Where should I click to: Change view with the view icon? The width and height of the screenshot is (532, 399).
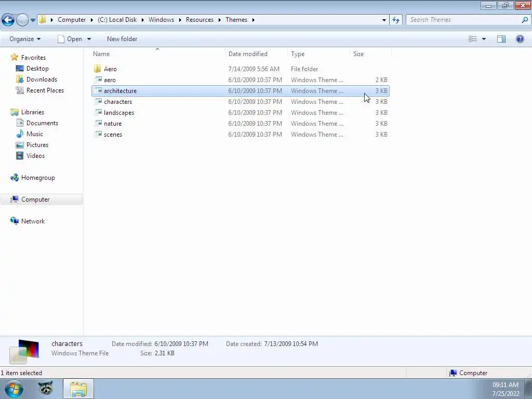point(472,39)
